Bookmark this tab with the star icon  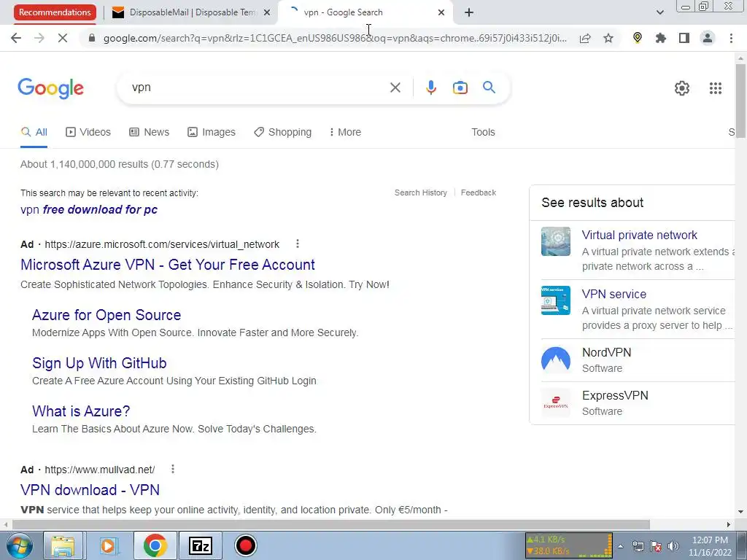608,38
